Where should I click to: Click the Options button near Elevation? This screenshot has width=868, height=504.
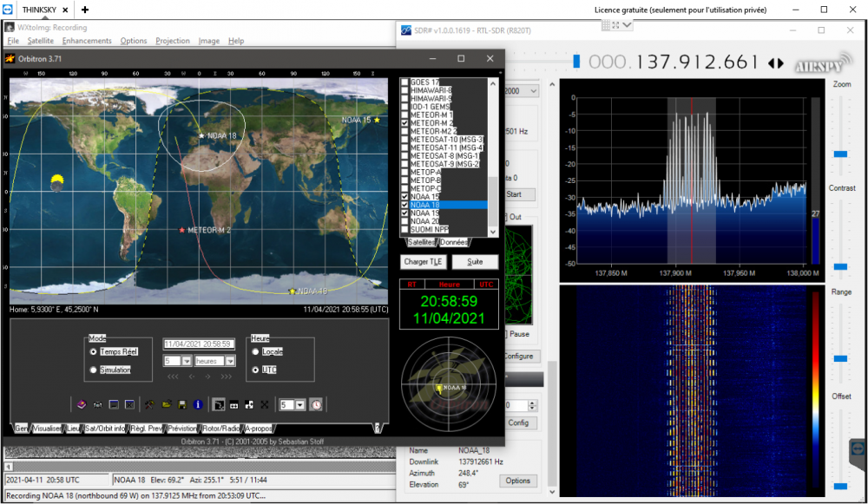(x=517, y=481)
